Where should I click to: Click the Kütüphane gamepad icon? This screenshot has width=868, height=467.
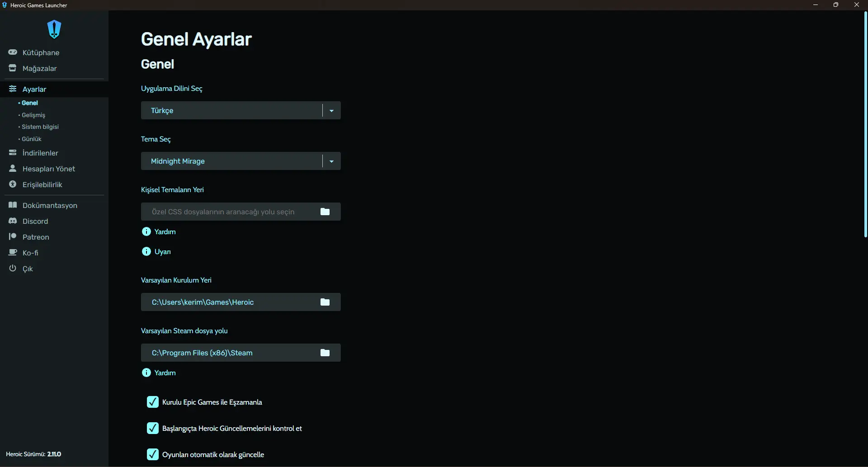click(13, 52)
